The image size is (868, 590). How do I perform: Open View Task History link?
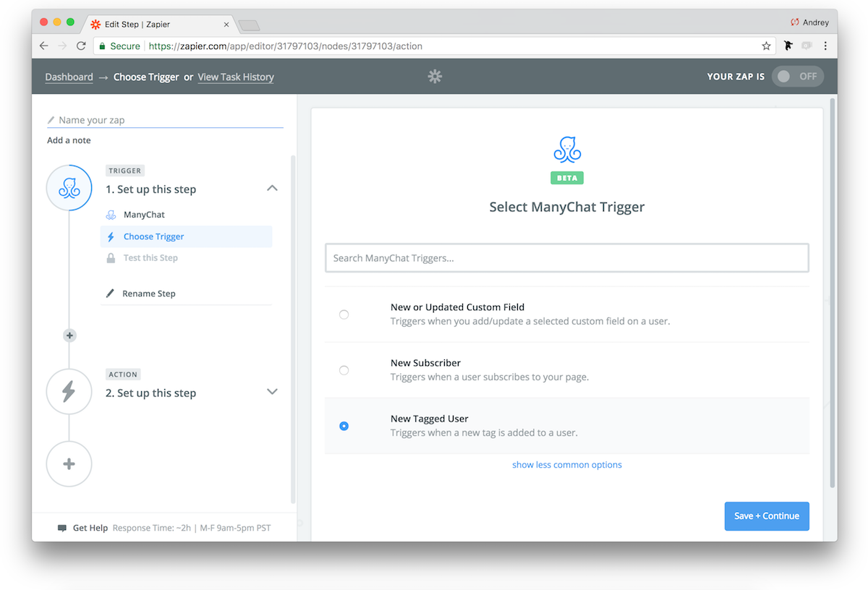coord(236,77)
